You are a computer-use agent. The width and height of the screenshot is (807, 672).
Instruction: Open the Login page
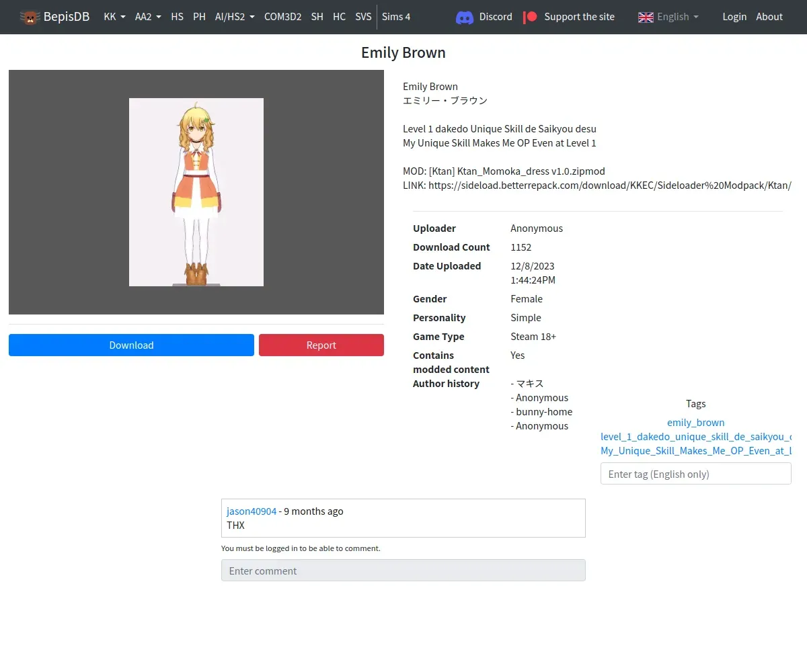tap(734, 17)
